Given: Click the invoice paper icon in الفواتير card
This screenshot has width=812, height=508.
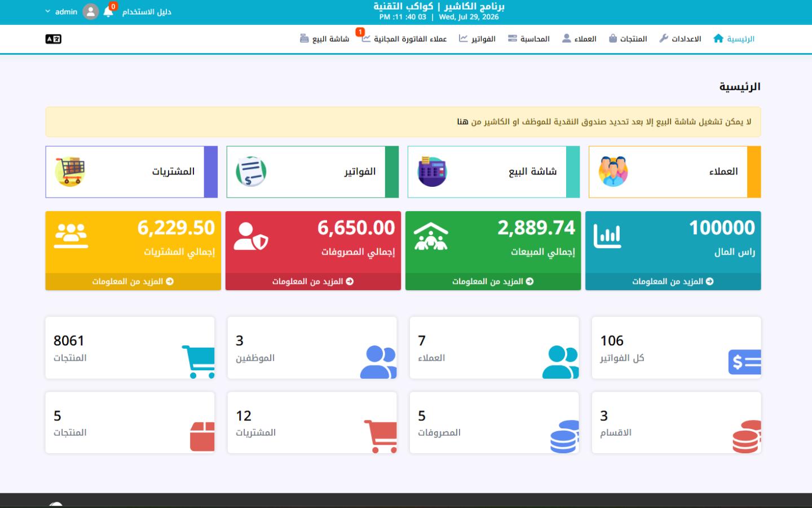Looking at the screenshot, I should pyautogui.click(x=251, y=171).
